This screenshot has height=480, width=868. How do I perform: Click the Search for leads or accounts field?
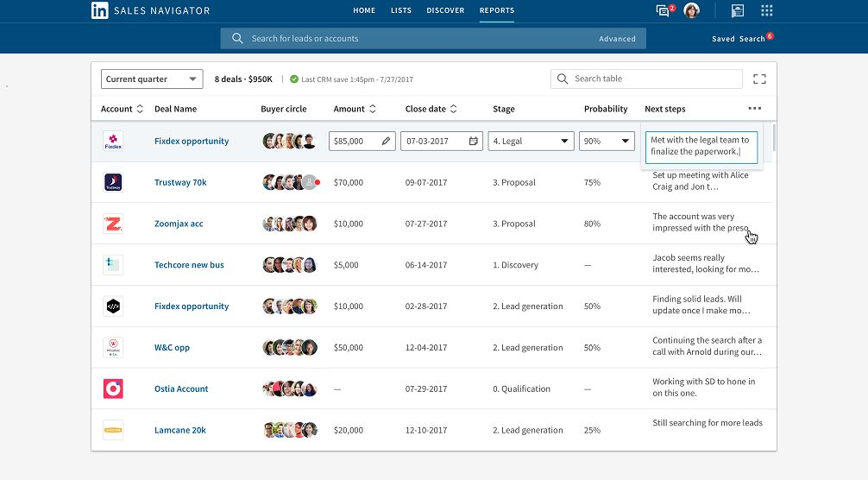pos(433,38)
